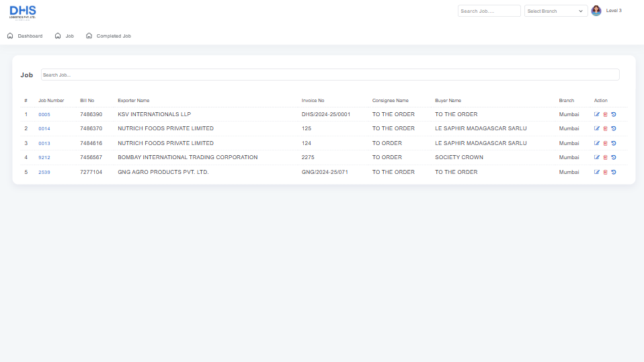Open job number 0005 link
644x362 pixels.
44,115
